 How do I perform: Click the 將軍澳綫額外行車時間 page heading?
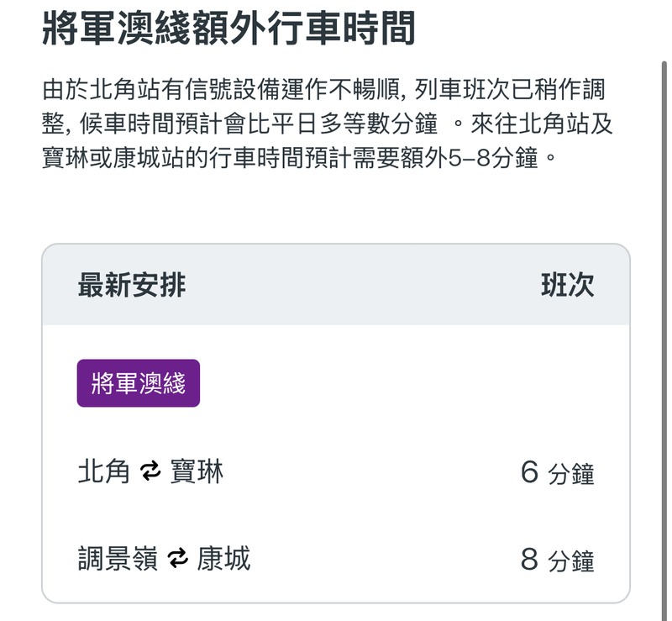point(228,29)
